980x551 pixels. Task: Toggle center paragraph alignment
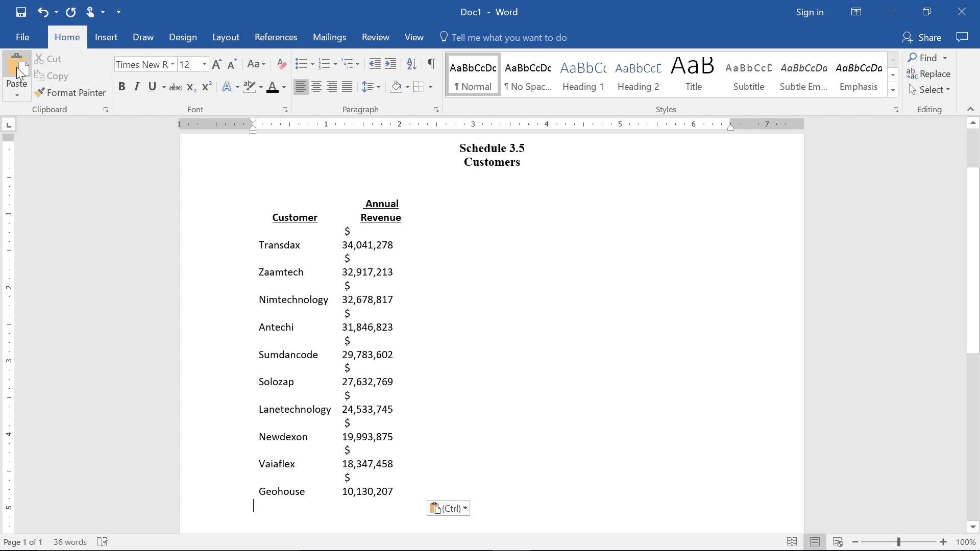[x=316, y=87]
